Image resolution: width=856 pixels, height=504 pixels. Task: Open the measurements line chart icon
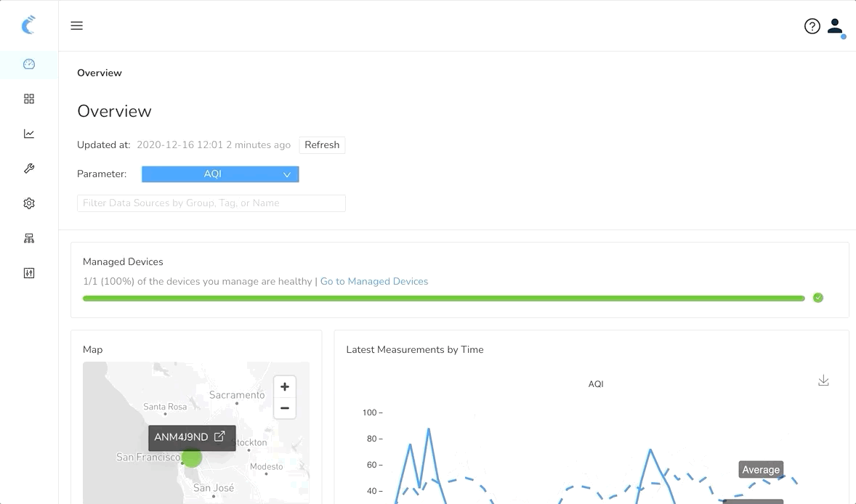click(28, 134)
